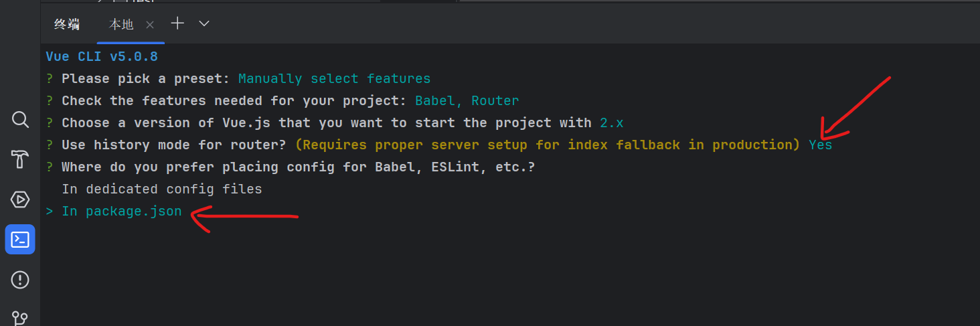This screenshot has width=980, height=326.
Task: Click the 终端 panel title
Action: coord(67,25)
